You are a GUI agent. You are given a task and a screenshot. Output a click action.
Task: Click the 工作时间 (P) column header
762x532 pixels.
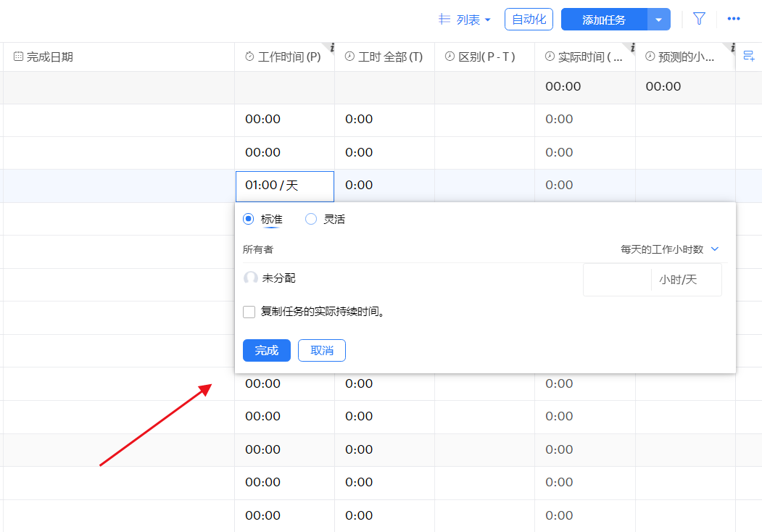point(284,57)
